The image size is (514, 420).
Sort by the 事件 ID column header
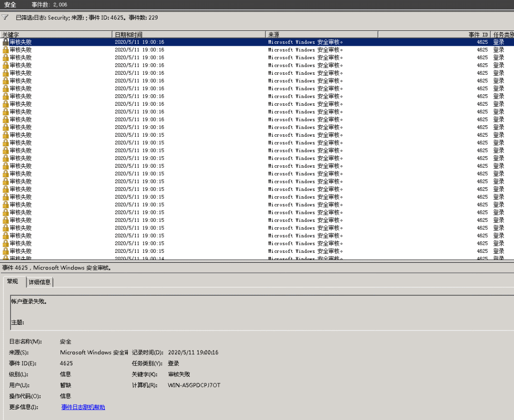tap(435, 34)
